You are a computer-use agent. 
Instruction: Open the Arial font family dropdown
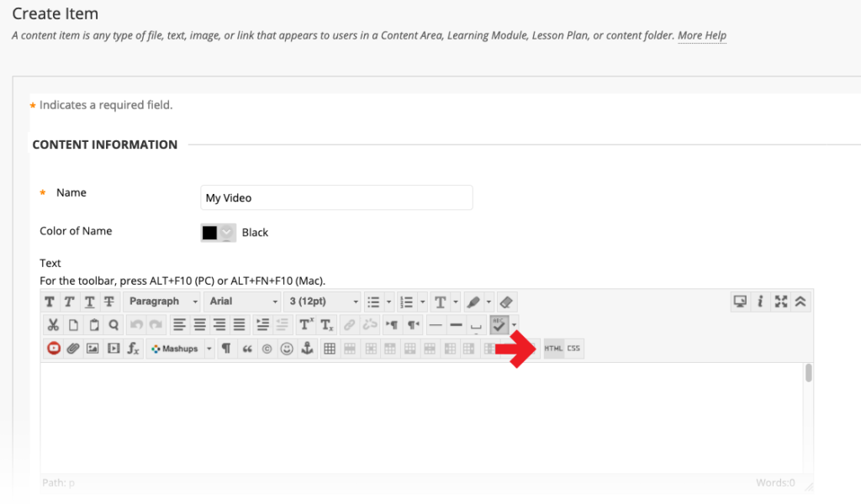[x=243, y=302]
